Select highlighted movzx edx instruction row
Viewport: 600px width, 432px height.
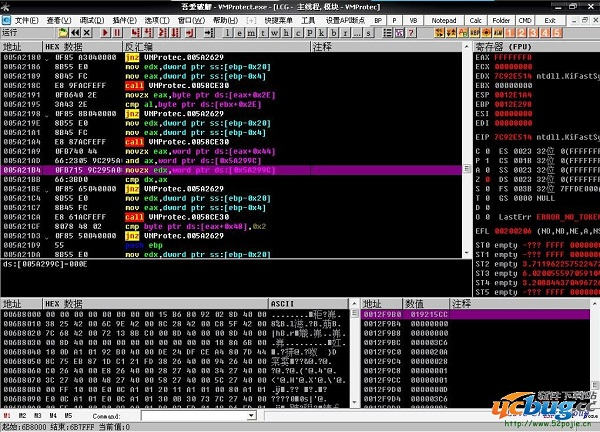coord(231,170)
